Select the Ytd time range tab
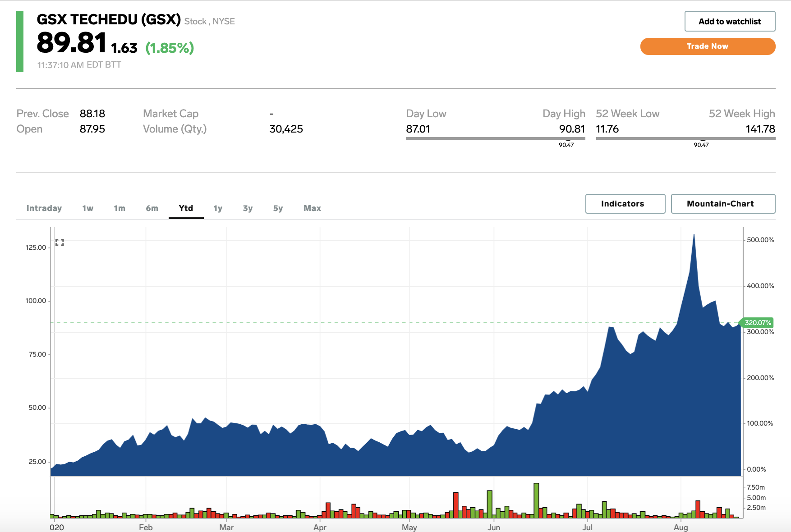 click(x=186, y=208)
